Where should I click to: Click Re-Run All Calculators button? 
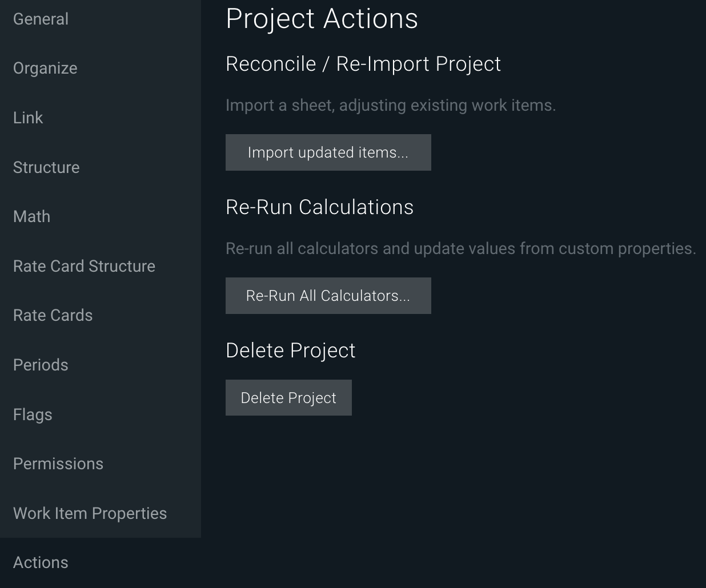(x=328, y=296)
